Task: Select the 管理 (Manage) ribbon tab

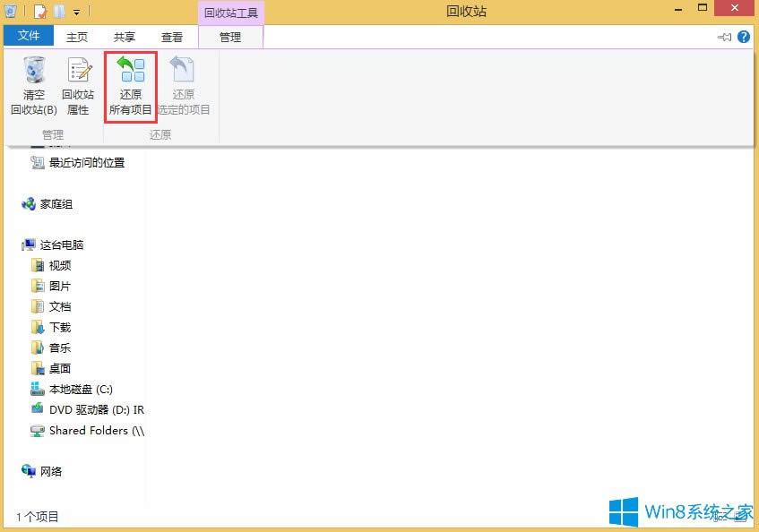Action: (x=230, y=37)
